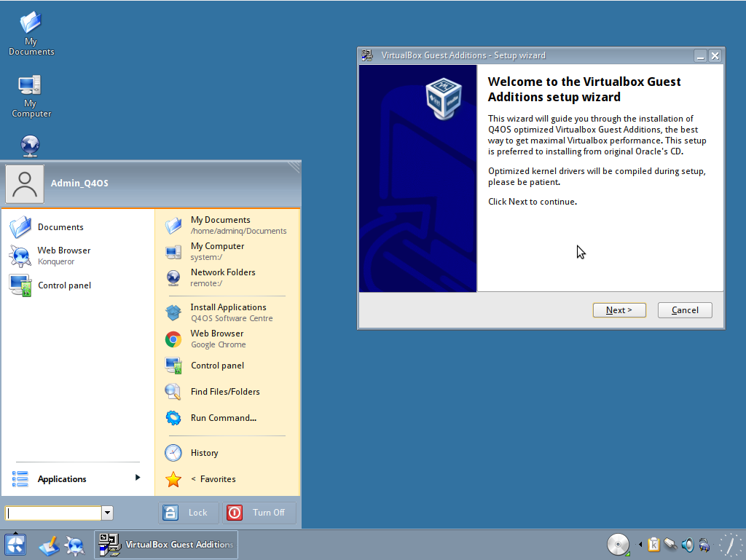Click the setup wizard title bar icon

pos(367,55)
